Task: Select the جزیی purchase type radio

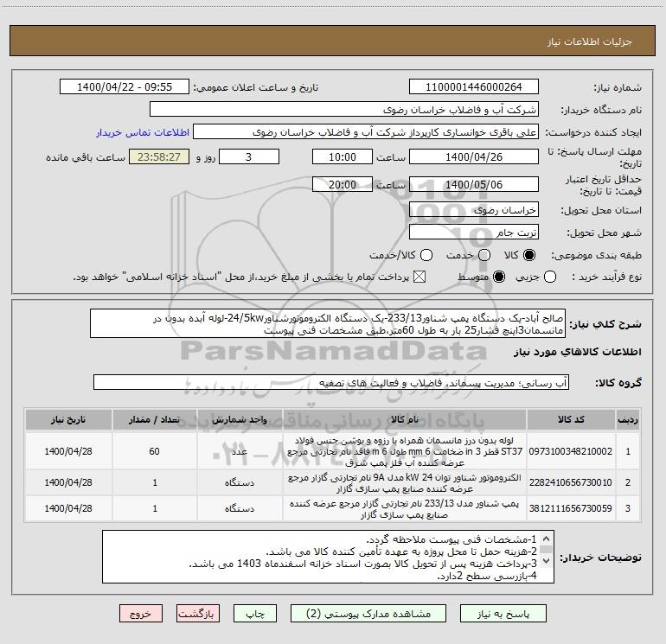Action: click(x=550, y=277)
